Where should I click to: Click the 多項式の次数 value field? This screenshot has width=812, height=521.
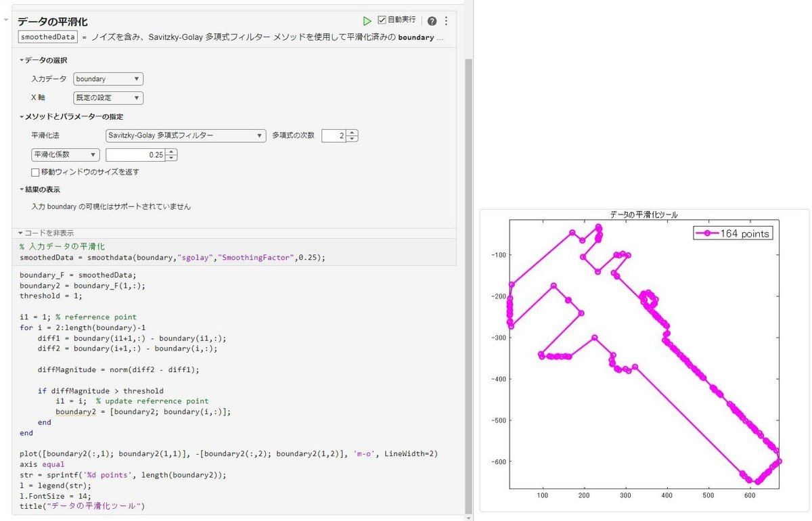334,135
